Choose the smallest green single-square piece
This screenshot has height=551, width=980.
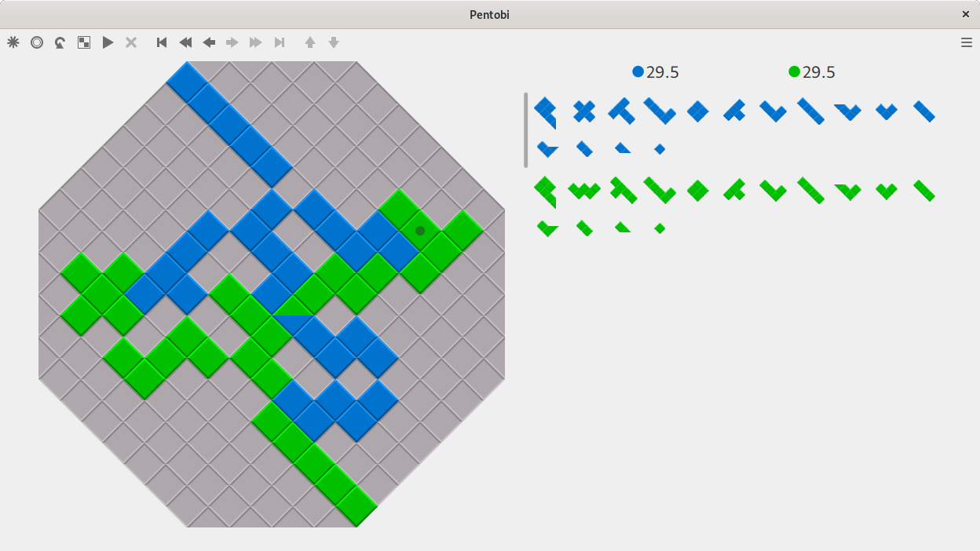click(660, 228)
